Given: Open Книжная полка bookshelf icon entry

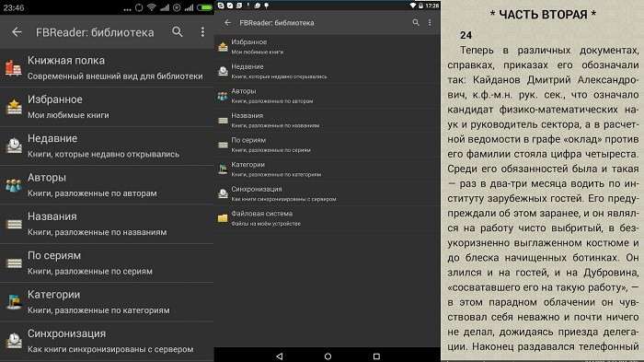Looking at the screenshot, I should 107,68.
